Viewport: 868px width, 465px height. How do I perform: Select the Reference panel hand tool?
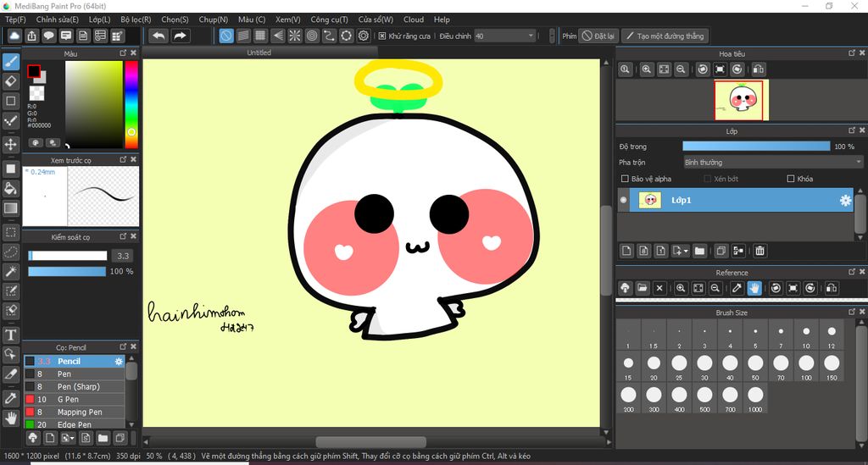(x=754, y=288)
